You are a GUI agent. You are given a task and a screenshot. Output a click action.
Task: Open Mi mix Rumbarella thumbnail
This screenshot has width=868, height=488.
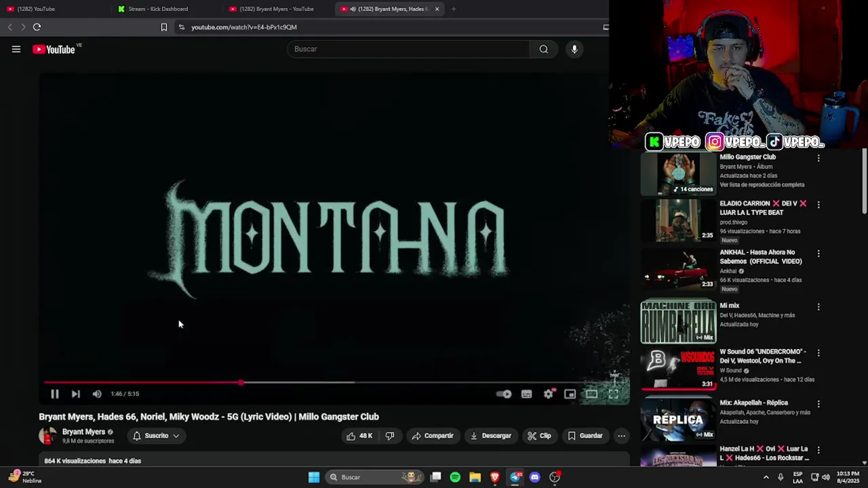678,321
